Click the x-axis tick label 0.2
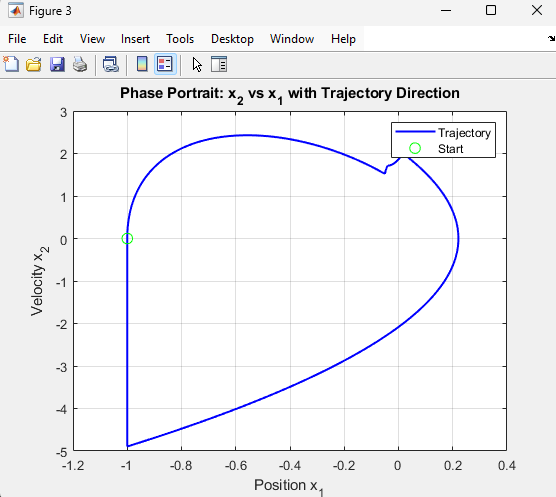 pos(453,465)
